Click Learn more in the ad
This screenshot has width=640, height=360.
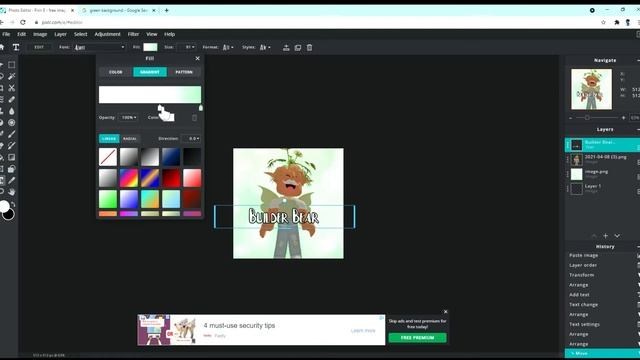pyautogui.click(x=363, y=330)
